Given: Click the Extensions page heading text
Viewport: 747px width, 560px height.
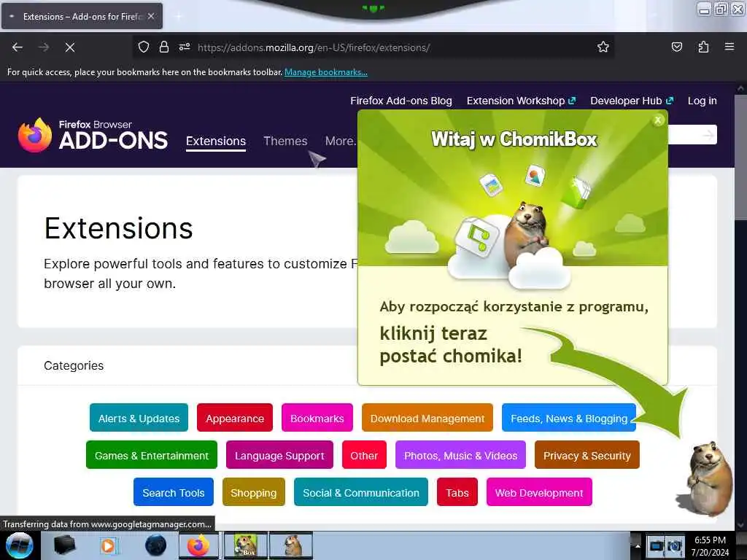Looking at the screenshot, I should tap(119, 228).
